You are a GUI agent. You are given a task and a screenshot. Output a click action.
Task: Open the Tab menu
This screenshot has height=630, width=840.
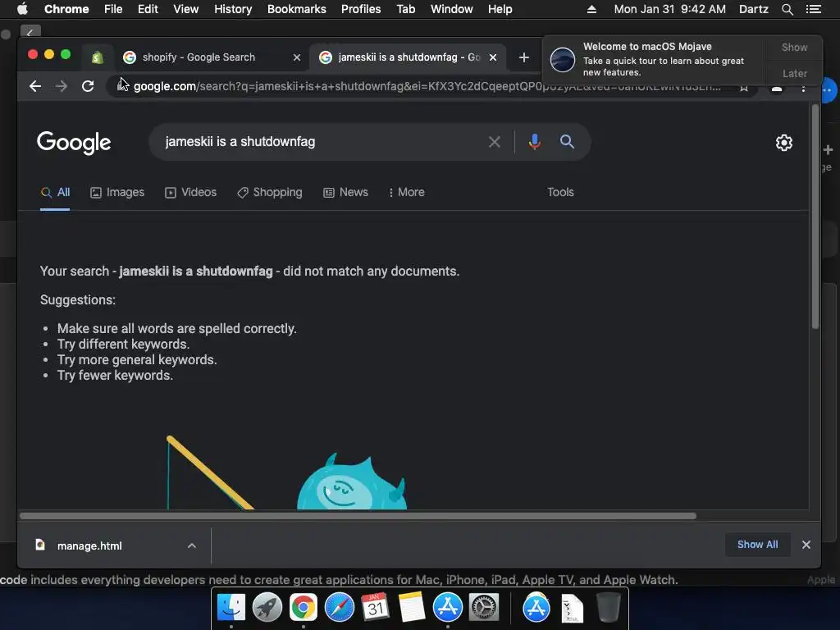point(405,9)
